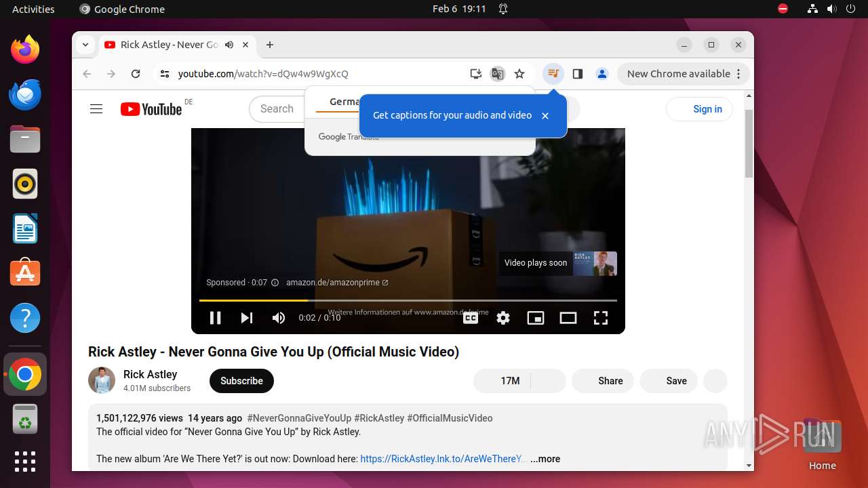Click the #OfficialMusicVideo hashtag
This screenshot has height=488, width=868.
[x=450, y=418]
